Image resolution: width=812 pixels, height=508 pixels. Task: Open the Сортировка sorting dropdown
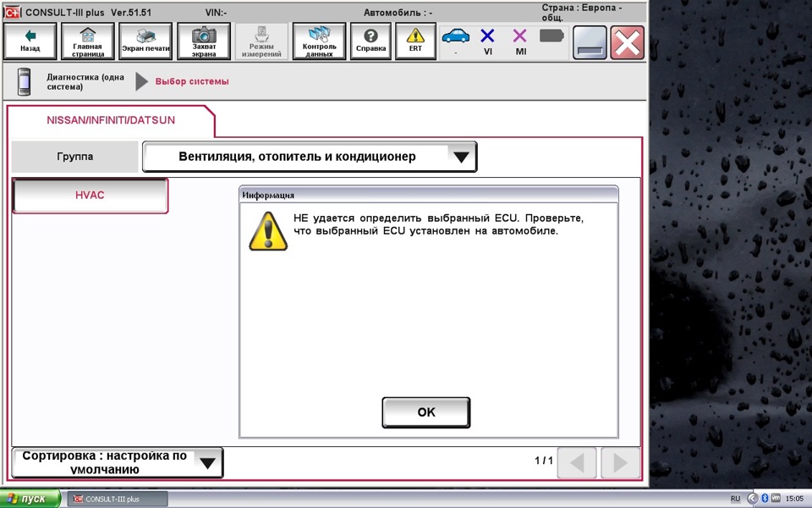coord(118,462)
